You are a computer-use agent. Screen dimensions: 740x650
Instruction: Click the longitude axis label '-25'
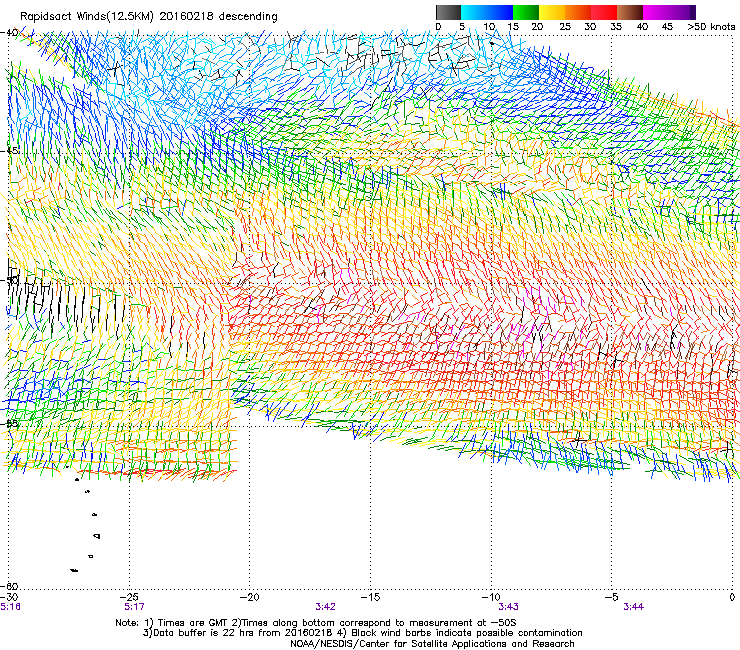pos(130,597)
